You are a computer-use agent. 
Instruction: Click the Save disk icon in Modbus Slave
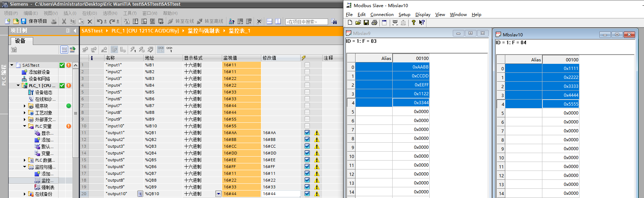[366, 22]
